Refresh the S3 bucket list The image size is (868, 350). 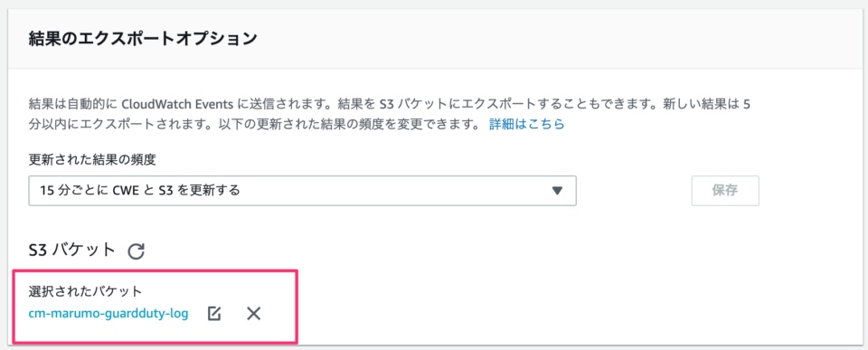point(136,251)
